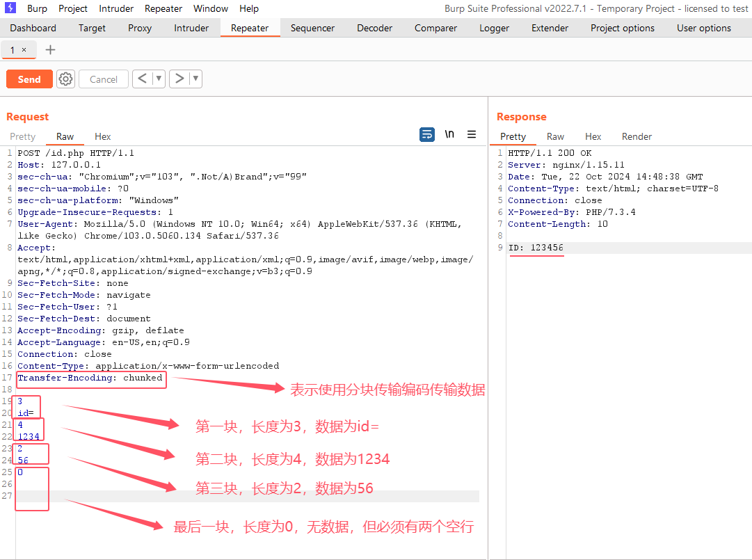The width and height of the screenshot is (752, 560).
Task: Open Repeater settings gear icon
Action: coord(65,79)
